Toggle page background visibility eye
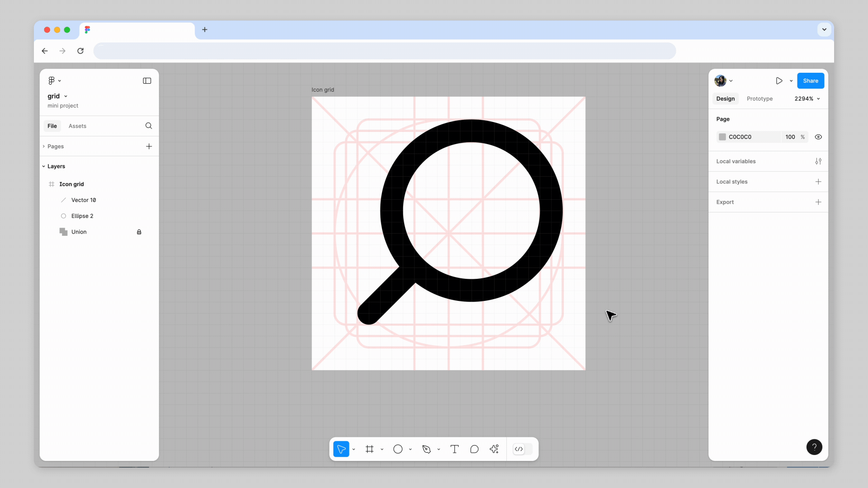Screen dimensions: 868x488 [818, 137]
